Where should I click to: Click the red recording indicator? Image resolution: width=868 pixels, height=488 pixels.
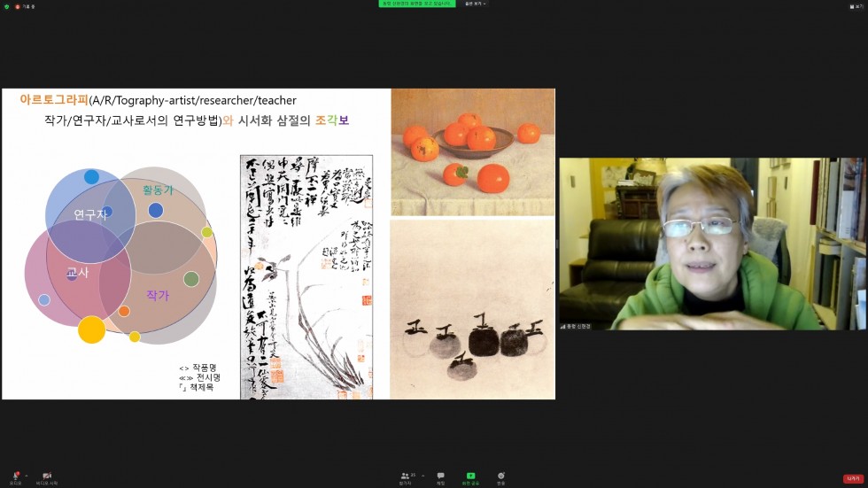(18, 6)
